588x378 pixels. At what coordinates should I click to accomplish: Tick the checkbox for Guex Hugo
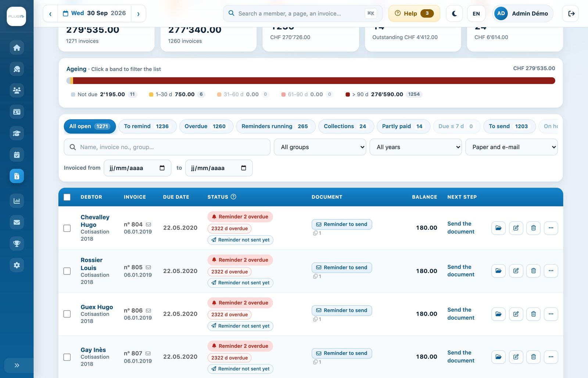click(x=67, y=314)
